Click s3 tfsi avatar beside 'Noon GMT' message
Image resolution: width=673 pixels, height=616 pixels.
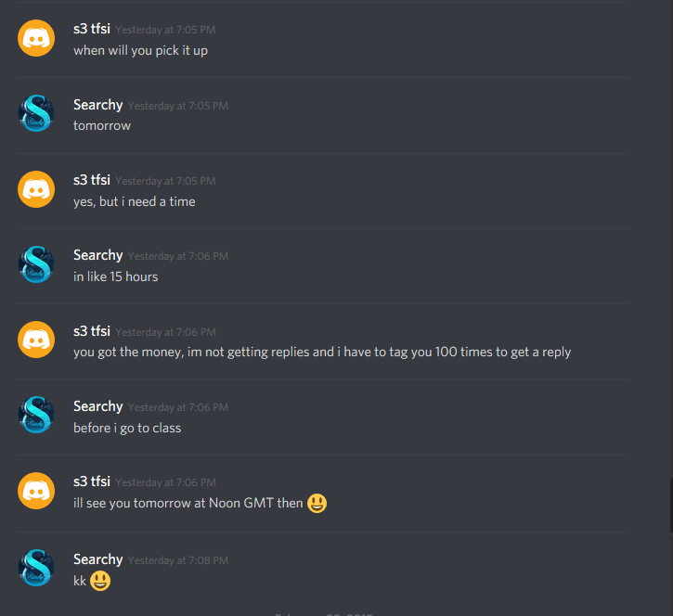pos(36,491)
